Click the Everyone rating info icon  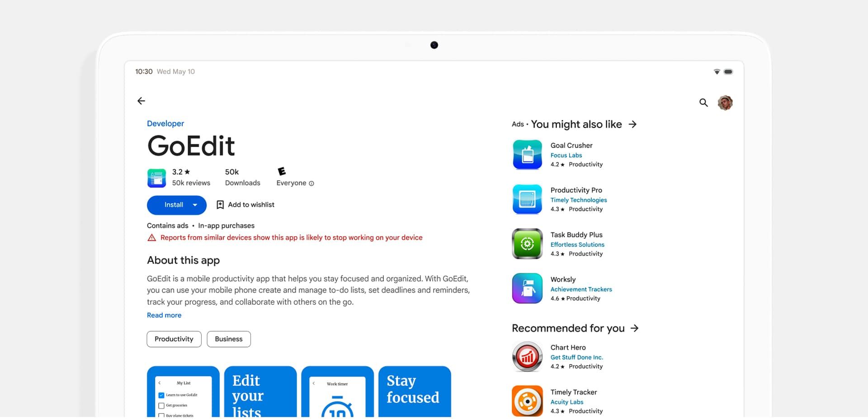[311, 183]
